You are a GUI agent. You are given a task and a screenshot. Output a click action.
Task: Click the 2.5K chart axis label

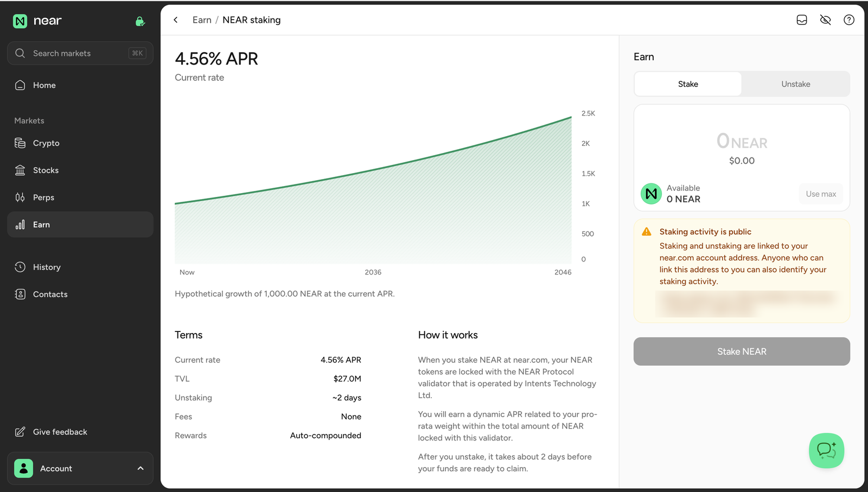point(588,113)
